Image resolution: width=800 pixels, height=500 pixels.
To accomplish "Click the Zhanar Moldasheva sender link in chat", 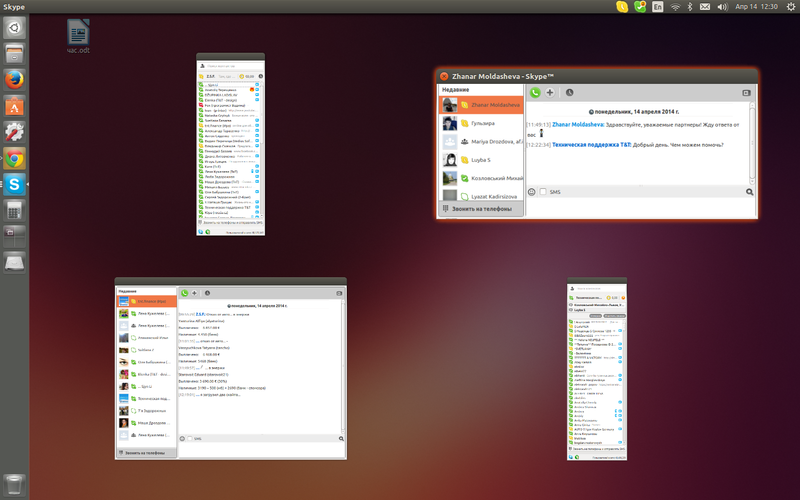I will pos(578,124).
